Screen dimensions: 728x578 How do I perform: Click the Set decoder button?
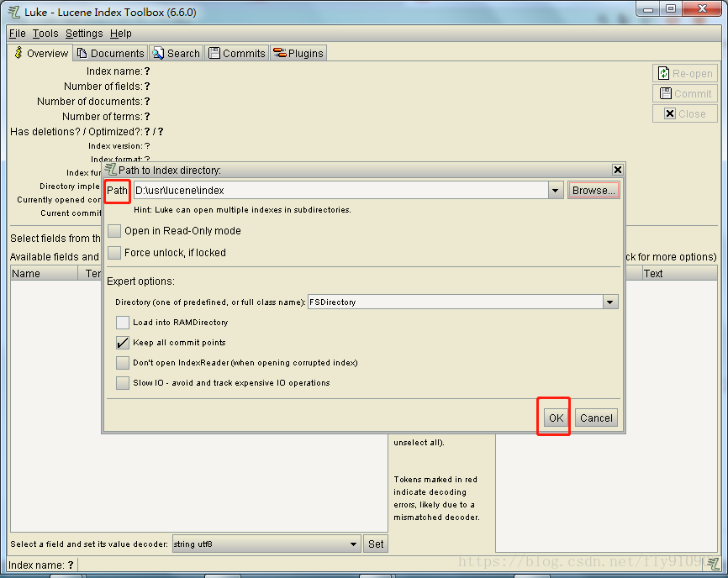376,544
